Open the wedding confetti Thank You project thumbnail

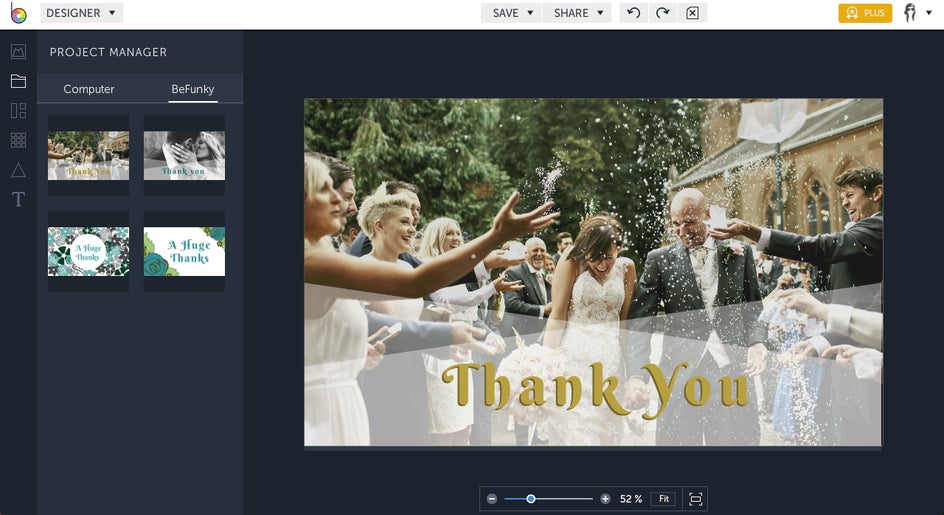(x=88, y=155)
